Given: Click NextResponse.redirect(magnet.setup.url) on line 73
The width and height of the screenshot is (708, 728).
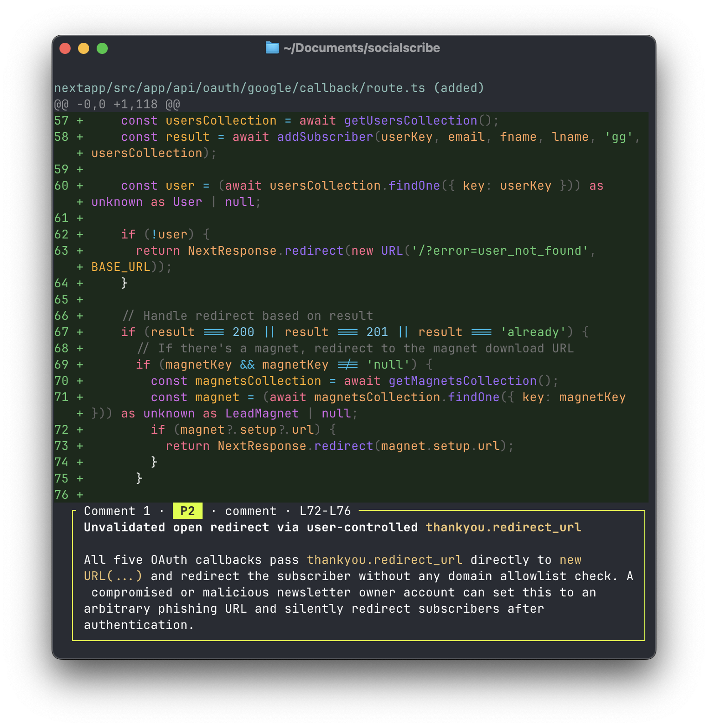Looking at the screenshot, I should tap(362, 446).
